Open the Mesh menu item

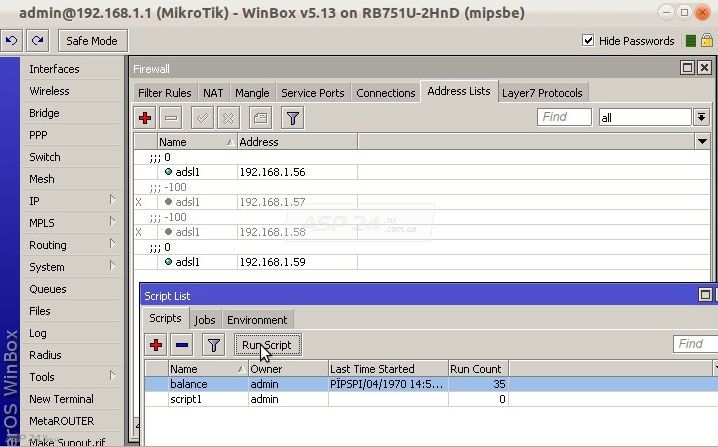(72, 179)
